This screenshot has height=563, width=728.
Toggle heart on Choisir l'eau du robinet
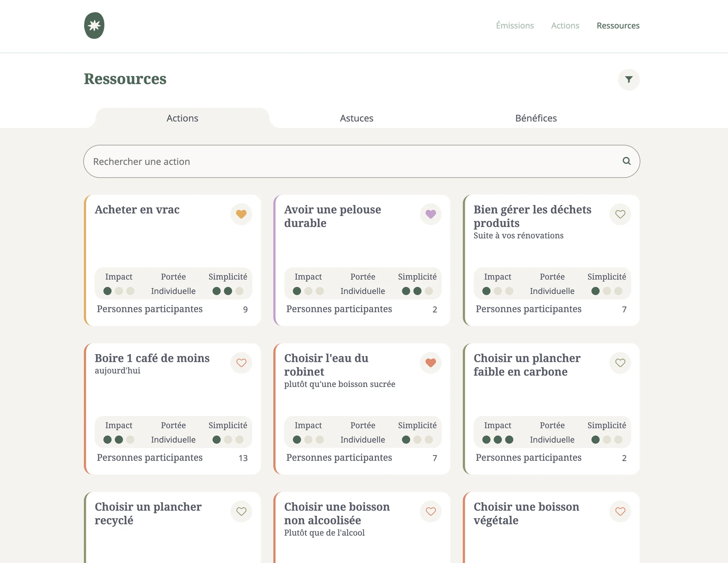click(x=431, y=363)
